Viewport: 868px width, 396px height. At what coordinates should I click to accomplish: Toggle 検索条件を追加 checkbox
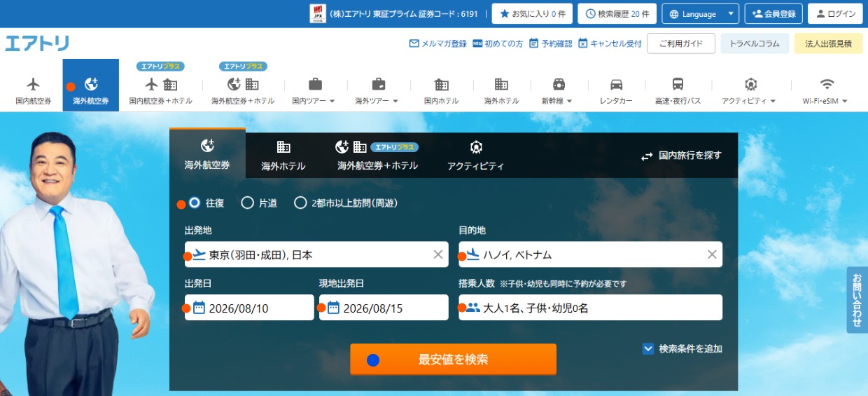(x=648, y=348)
